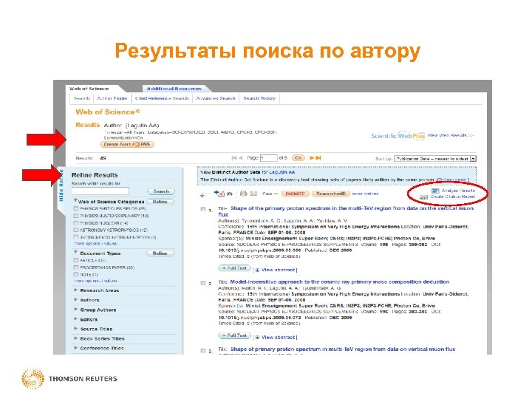Collapse Web of Science Categories section
This screenshot has height=399, width=532.
tap(75, 201)
